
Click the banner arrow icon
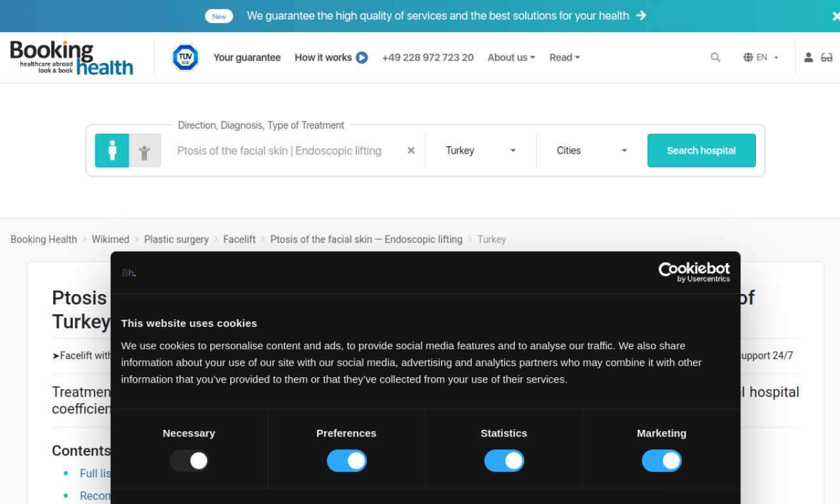pyautogui.click(x=641, y=16)
